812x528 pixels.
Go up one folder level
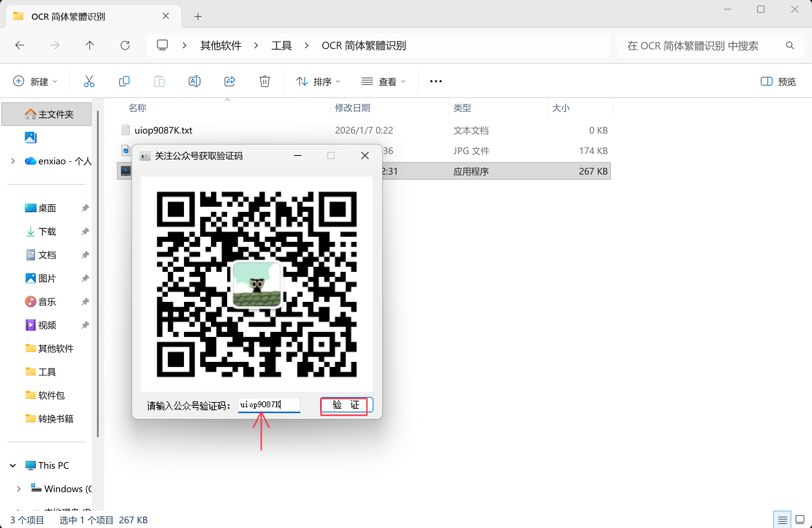coord(90,45)
